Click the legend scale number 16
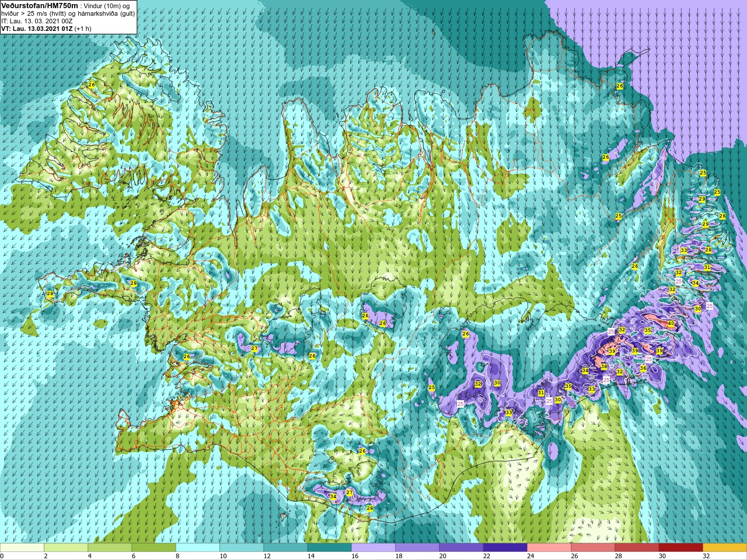 point(355,556)
